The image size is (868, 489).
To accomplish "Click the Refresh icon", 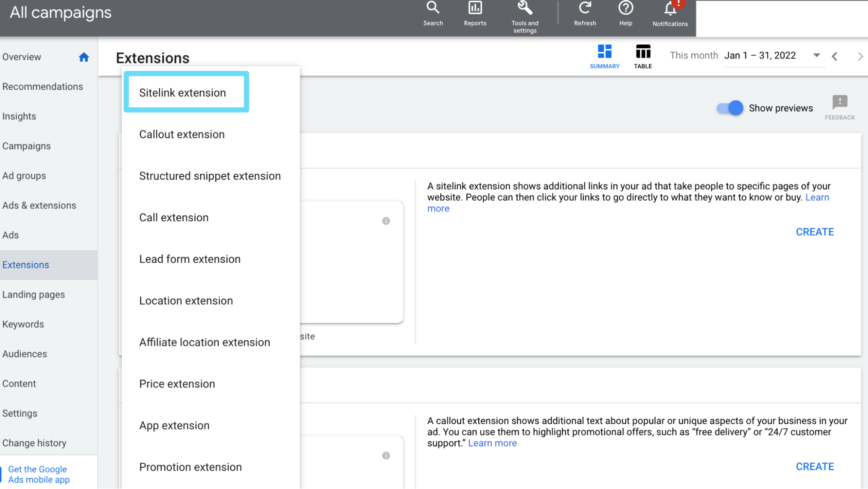I will pos(585,8).
